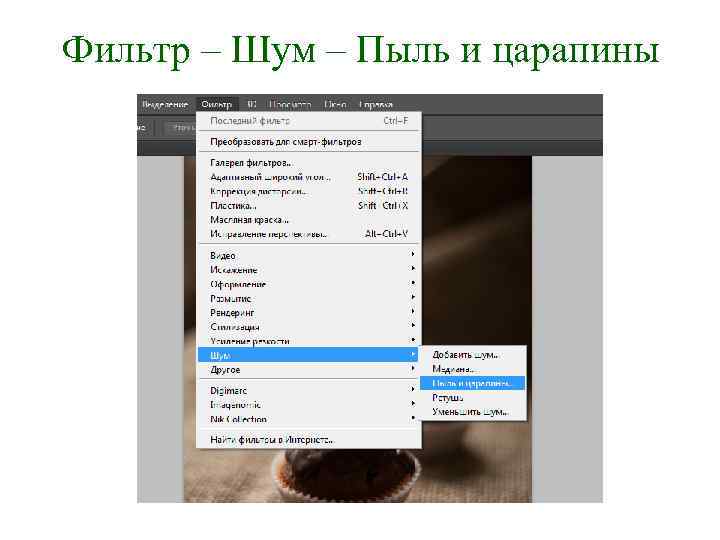Open the Просмотр menu

pyautogui.click(x=290, y=105)
